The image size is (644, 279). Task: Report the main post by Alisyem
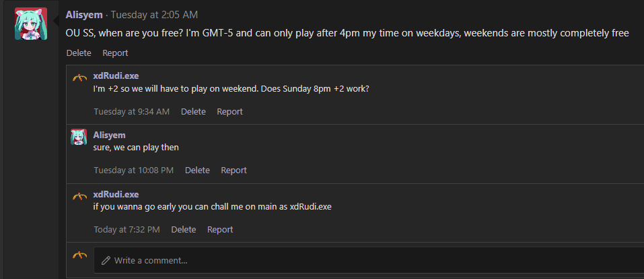(115, 53)
